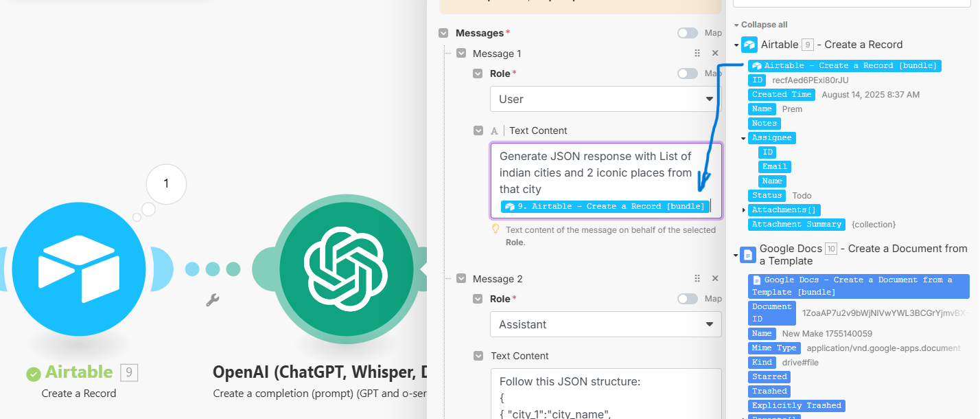Remove Message 2 with its X icon

point(715,279)
